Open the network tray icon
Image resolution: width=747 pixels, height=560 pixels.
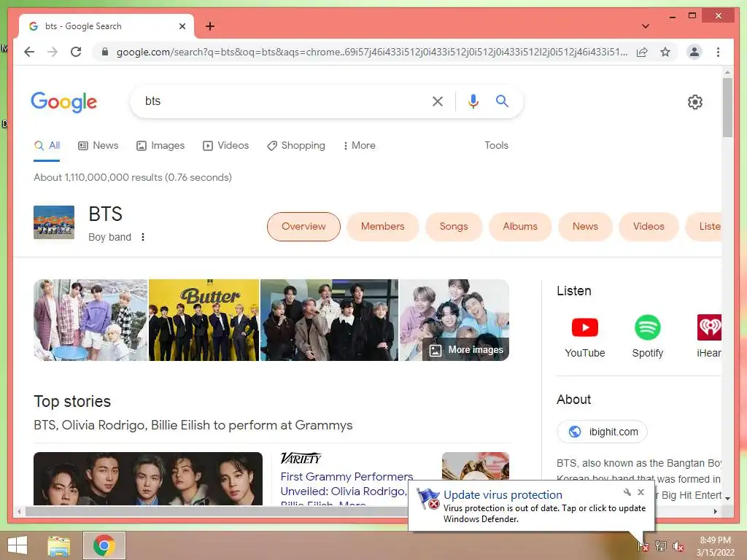tap(660, 546)
